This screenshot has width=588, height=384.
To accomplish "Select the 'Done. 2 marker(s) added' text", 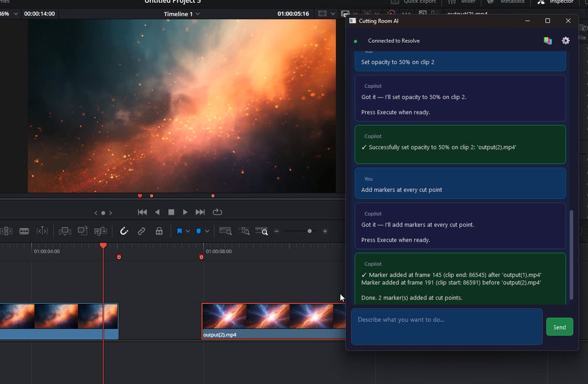I will click(411, 298).
